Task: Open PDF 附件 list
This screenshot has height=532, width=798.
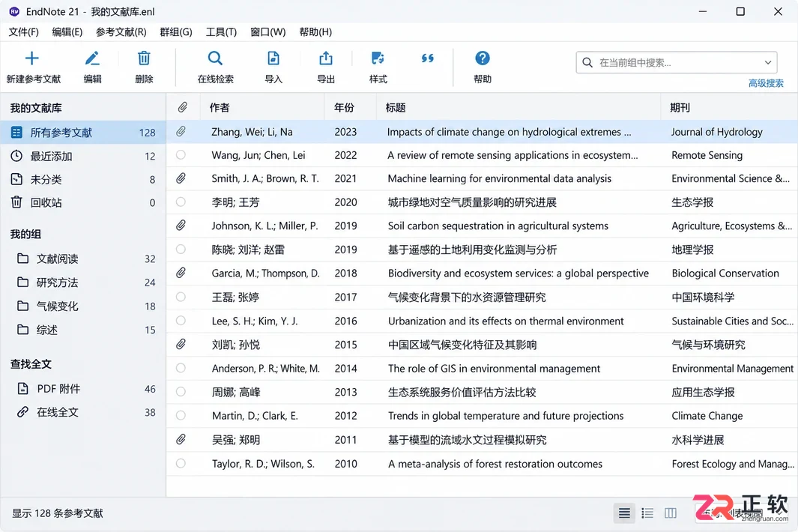Action: [x=83, y=389]
